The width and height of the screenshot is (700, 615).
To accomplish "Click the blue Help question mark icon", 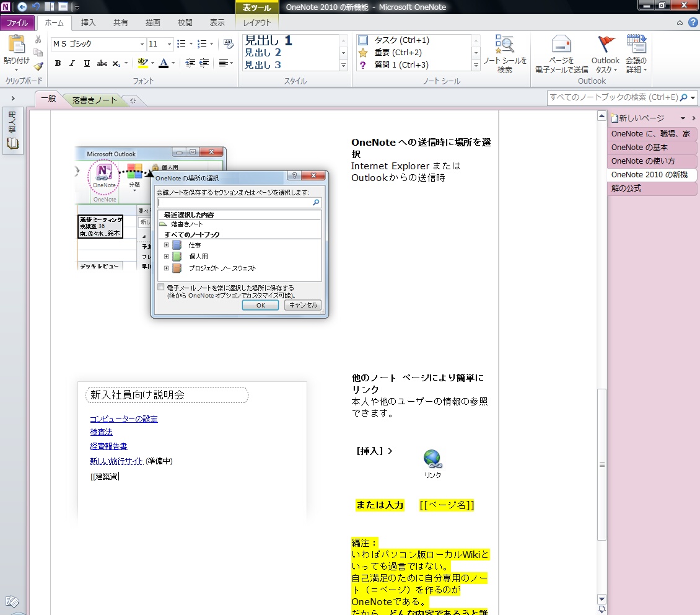I will coord(693,22).
